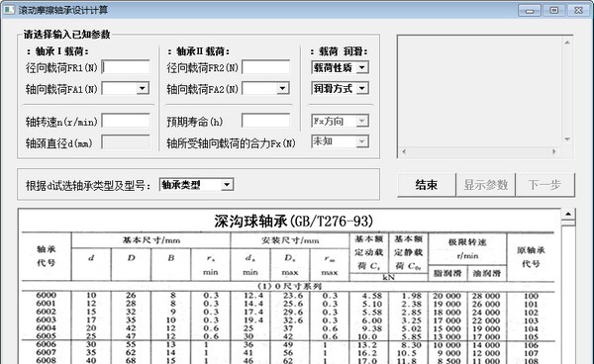This screenshot has height=364, width=594.
Task: Click the 轴颈直径d(mm) field
Action: (x=126, y=142)
